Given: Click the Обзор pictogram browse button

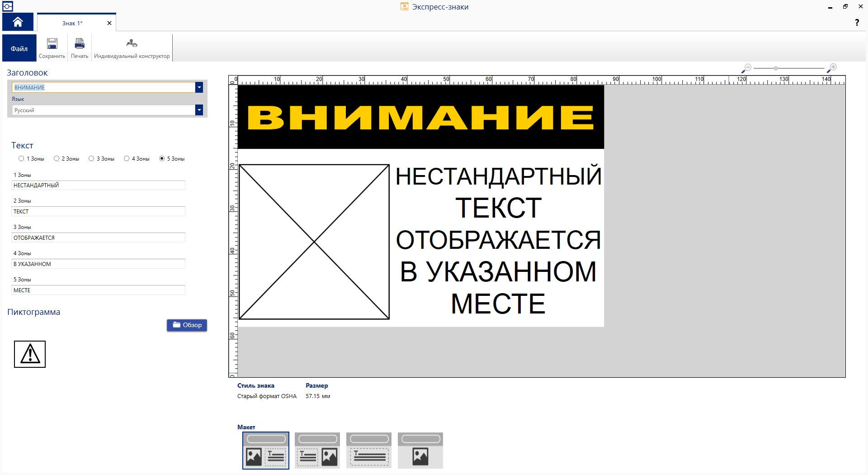Looking at the screenshot, I should point(187,325).
